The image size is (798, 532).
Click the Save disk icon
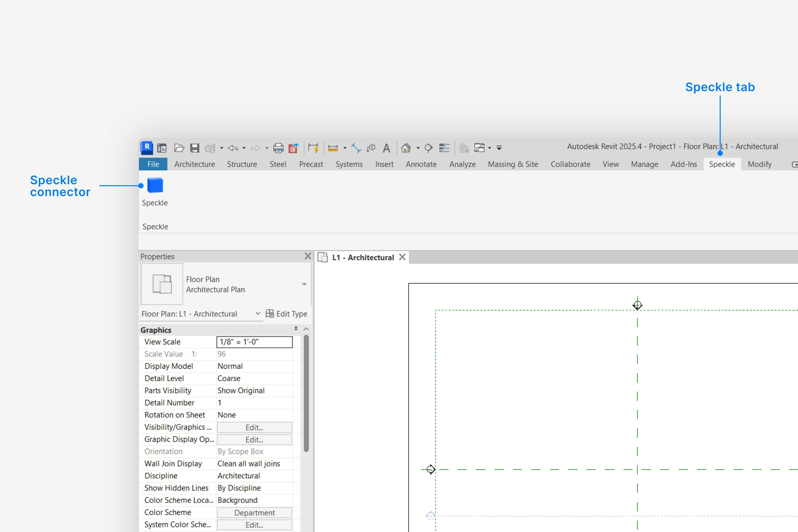[x=194, y=148]
